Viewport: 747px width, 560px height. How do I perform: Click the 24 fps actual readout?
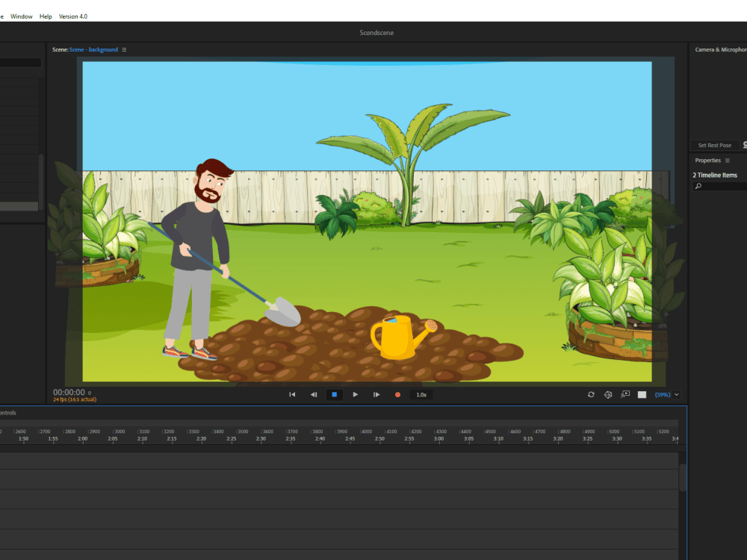pos(74,399)
